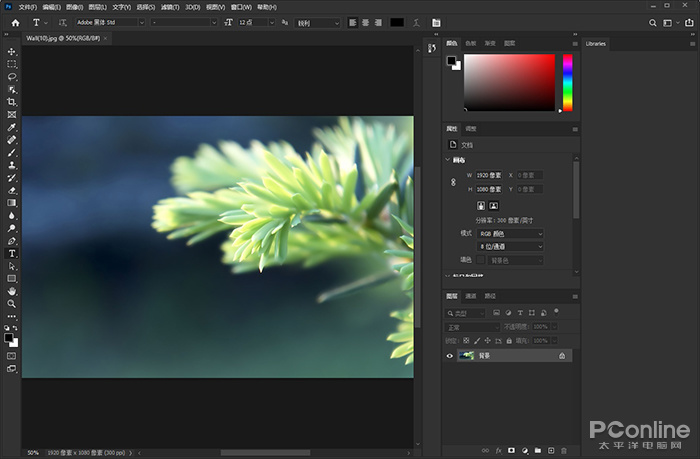
Task: Click the center text alignment button
Action: 366,22
